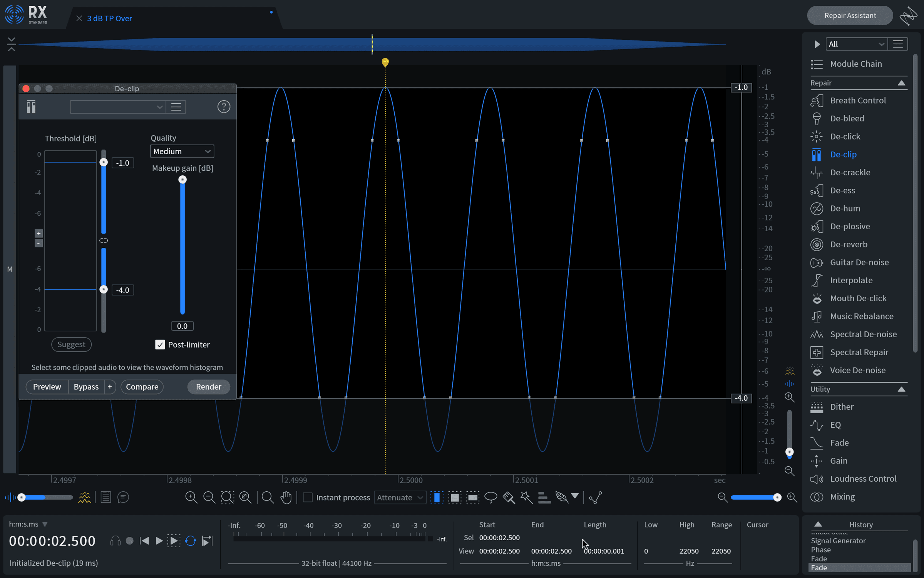The image size is (924, 578).
Task: Open Repair Assistant
Action: click(850, 15)
